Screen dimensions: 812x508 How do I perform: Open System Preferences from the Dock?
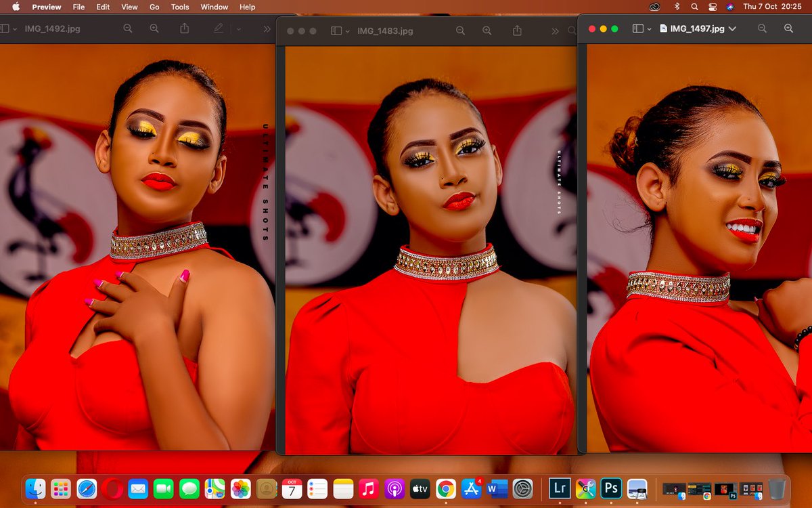pos(523,488)
